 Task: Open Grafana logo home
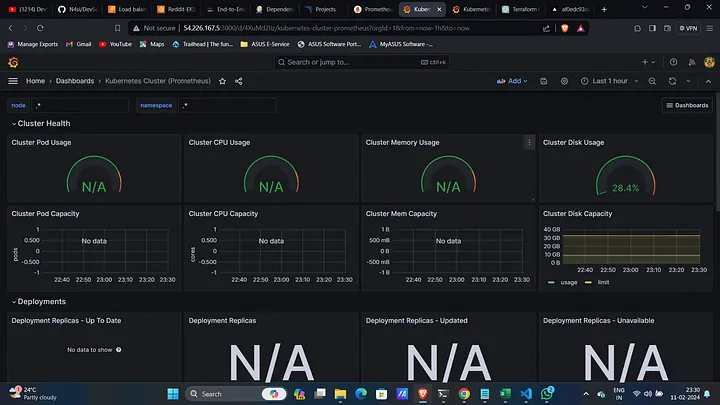tap(13, 62)
